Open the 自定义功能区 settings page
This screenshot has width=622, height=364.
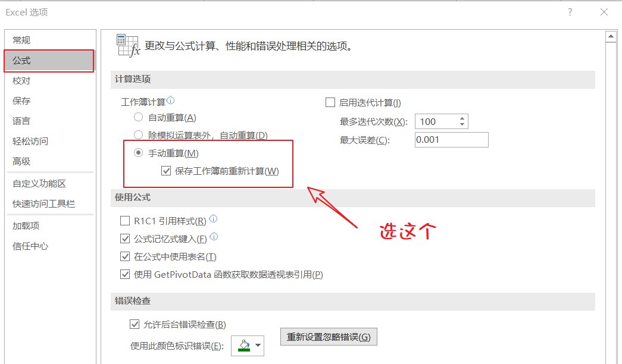(x=39, y=184)
